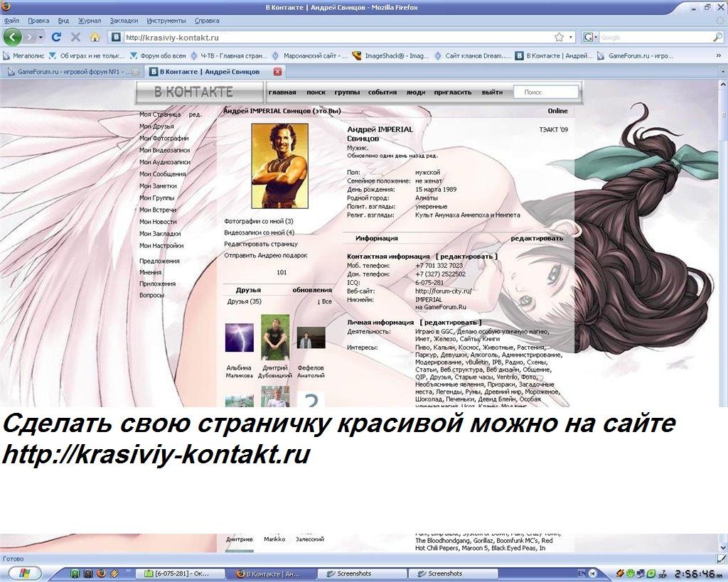This screenshot has width=728, height=582.
Task: Open the Закладки menu
Action: coord(124,21)
